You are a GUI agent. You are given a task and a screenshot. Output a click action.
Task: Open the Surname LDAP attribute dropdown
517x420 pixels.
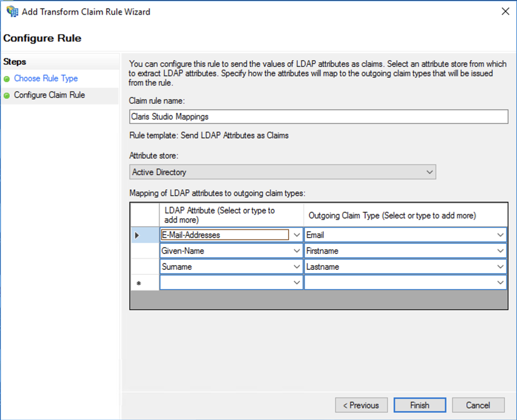297,266
